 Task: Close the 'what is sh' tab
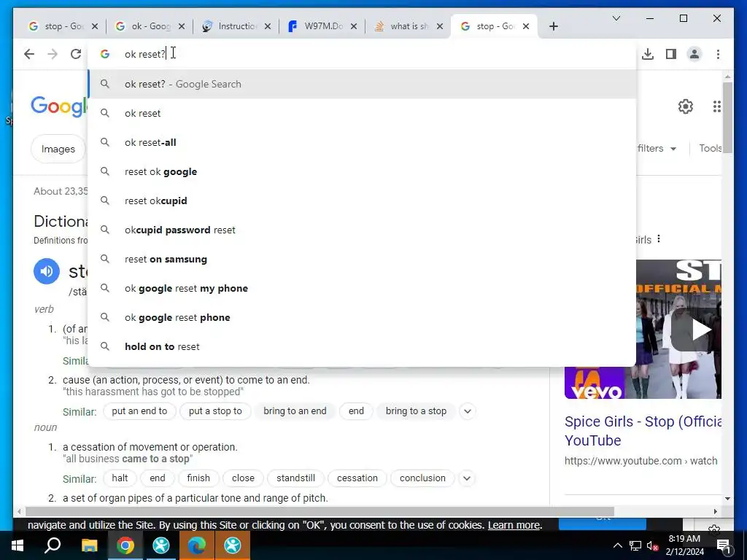click(x=440, y=26)
